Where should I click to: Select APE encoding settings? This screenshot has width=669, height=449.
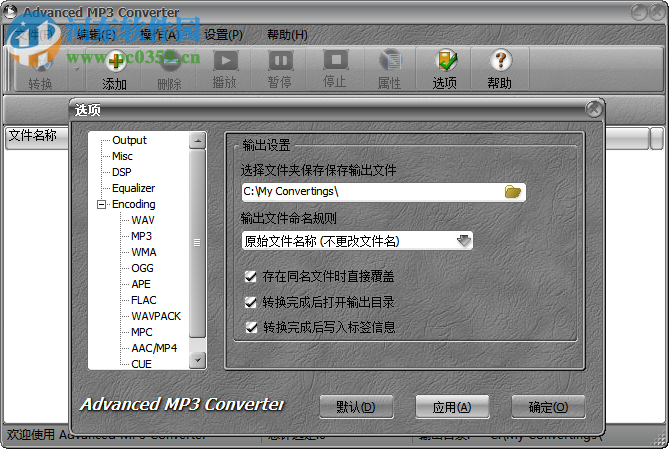pyautogui.click(x=141, y=284)
